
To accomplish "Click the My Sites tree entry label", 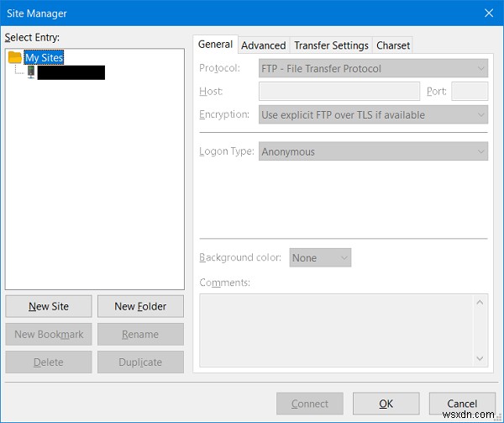I will click(x=44, y=57).
